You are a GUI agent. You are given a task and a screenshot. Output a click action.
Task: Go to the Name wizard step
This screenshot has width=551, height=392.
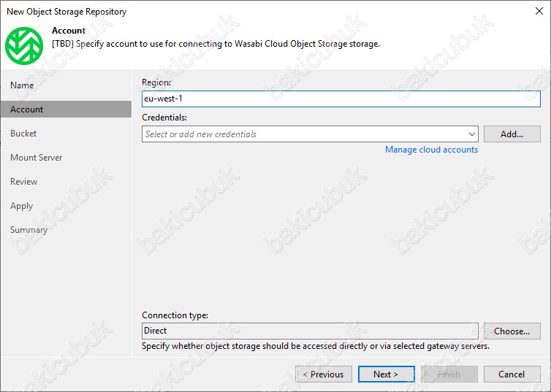click(x=22, y=85)
